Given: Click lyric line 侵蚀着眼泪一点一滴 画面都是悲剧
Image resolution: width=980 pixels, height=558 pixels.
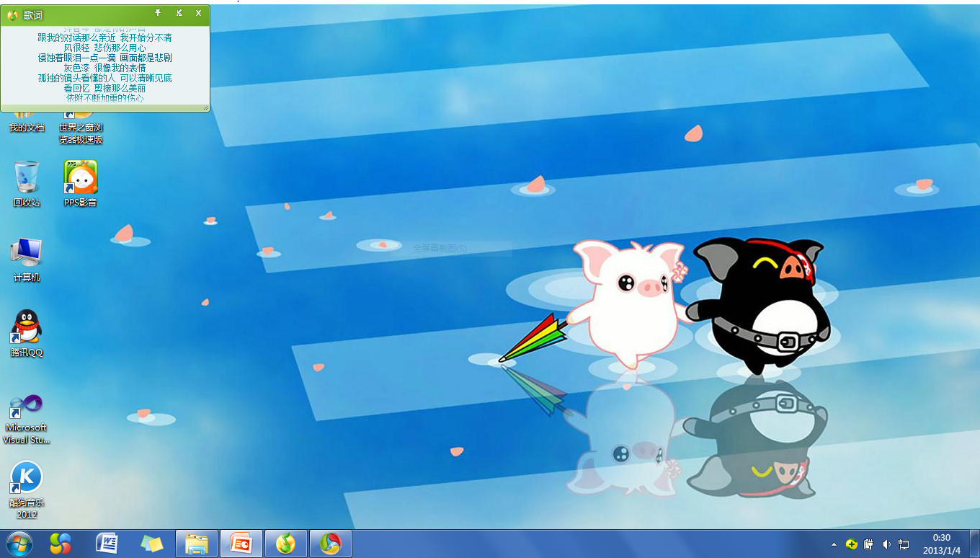Looking at the screenshot, I should [x=105, y=58].
